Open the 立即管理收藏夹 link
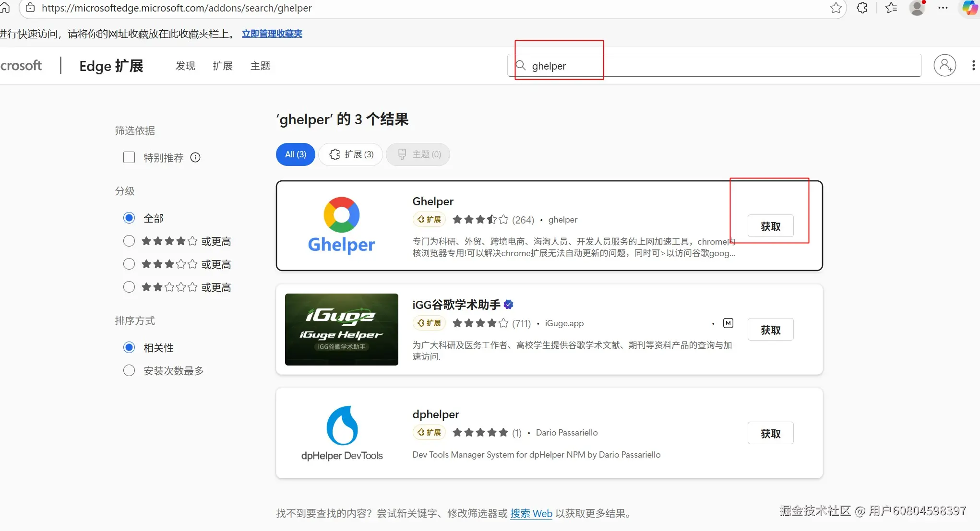Image resolution: width=980 pixels, height=531 pixels. coord(272,34)
